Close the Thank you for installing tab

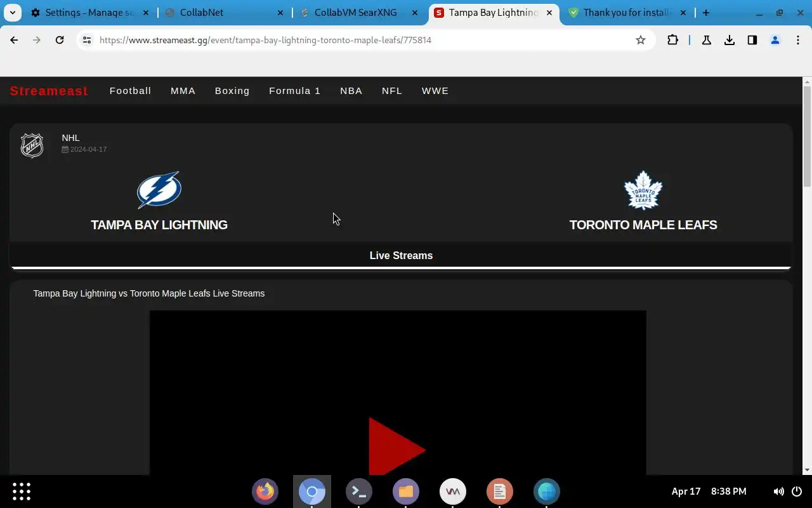[x=682, y=13]
